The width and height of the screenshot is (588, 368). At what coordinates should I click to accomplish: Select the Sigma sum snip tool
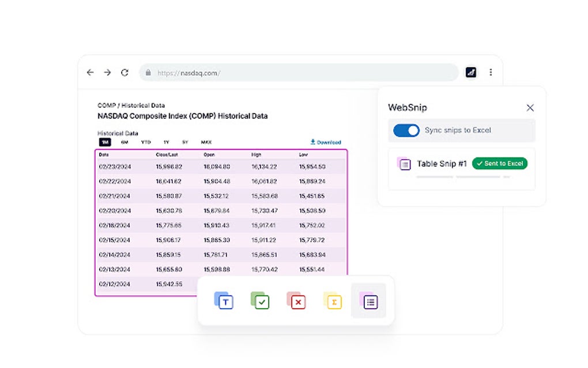pos(333,301)
